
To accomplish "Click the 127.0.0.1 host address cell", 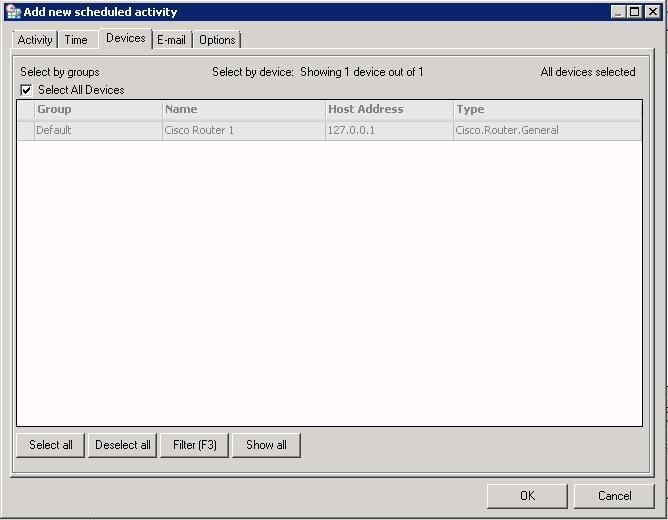I will point(351,130).
